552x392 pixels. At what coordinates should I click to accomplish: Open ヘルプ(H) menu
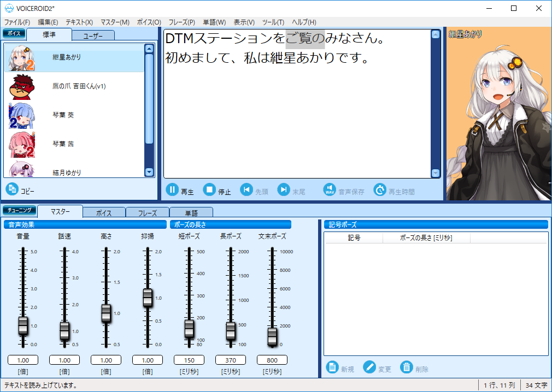(x=304, y=22)
